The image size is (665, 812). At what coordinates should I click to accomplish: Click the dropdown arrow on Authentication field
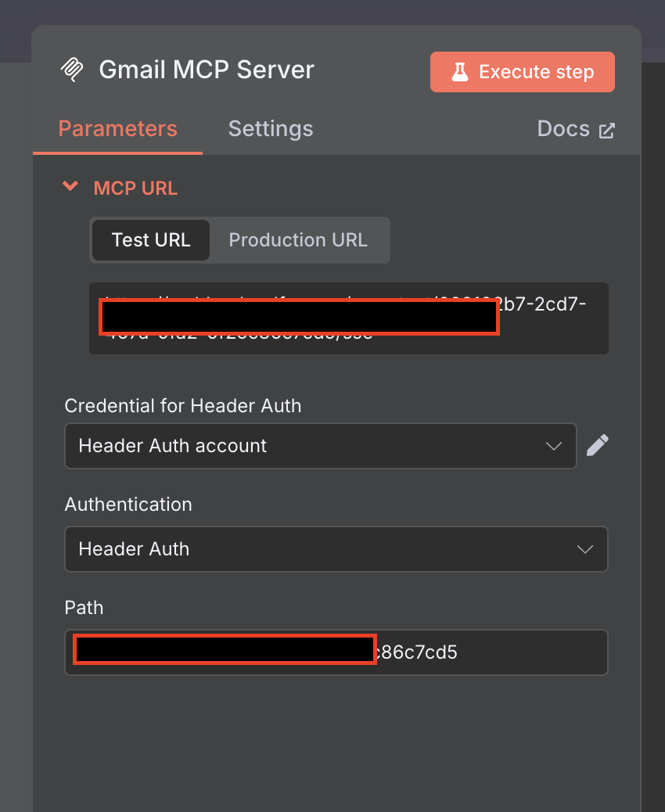click(x=585, y=549)
